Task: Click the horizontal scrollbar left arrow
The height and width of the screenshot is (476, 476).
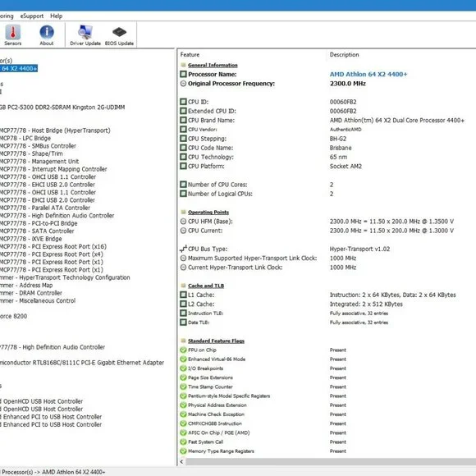Action: [x=181, y=462]
